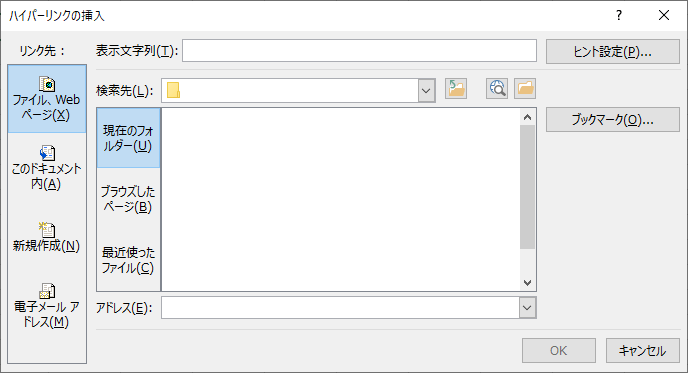Pick the 電子メール アドレス link option
The width and height of the screenshot is (688, 373).
(47, 306)
